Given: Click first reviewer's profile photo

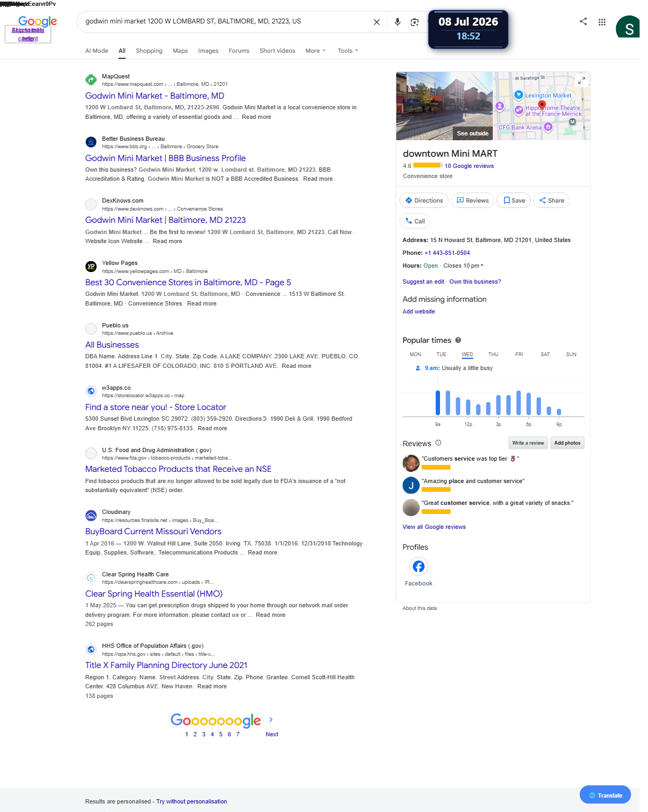Looking at the screenshot, I should [411, 463].
